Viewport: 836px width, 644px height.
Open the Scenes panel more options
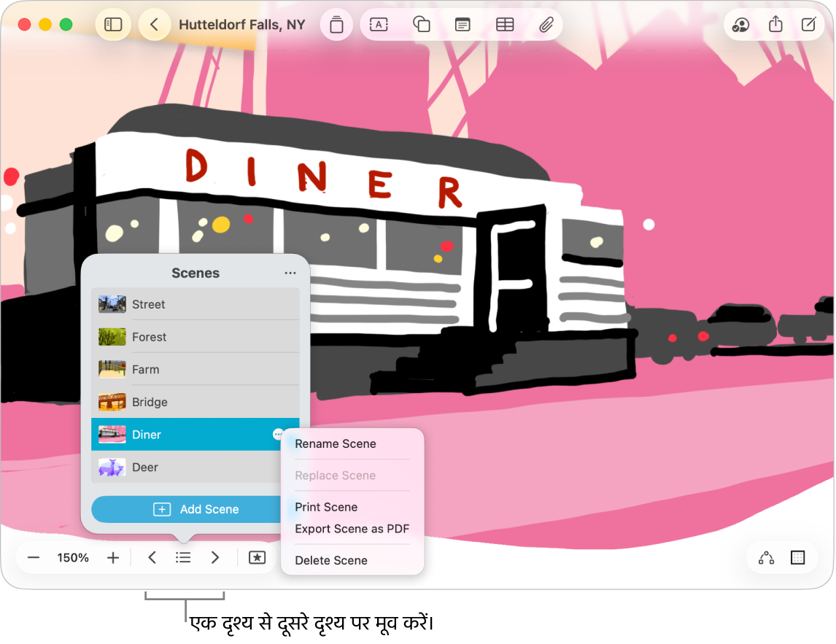tap(290, 273)
